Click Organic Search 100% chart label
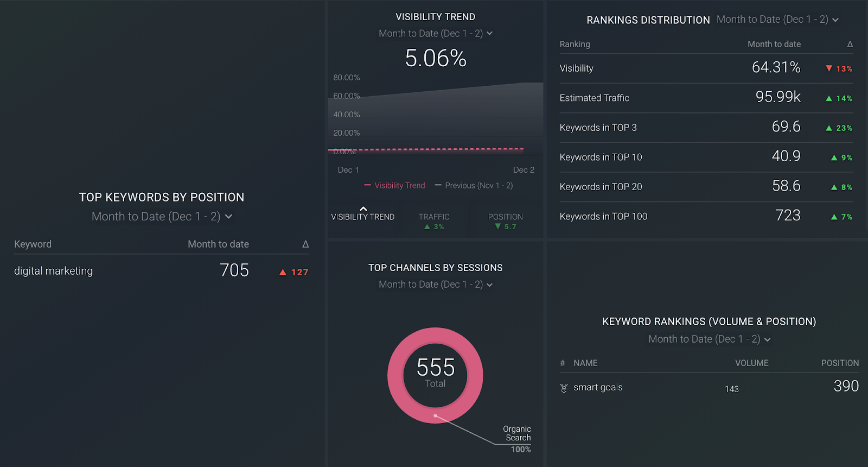 point(517,439)
